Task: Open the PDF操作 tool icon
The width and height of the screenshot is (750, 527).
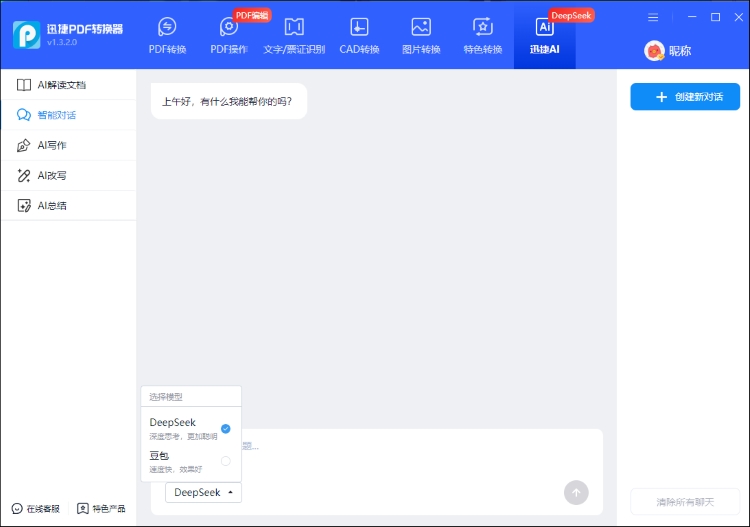Action: coord(229,27)
